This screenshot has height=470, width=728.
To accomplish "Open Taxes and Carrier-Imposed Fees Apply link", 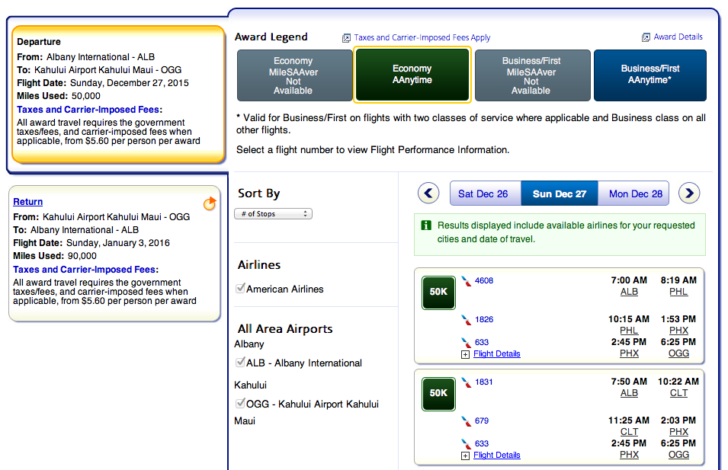I will (x=422, y=38).
